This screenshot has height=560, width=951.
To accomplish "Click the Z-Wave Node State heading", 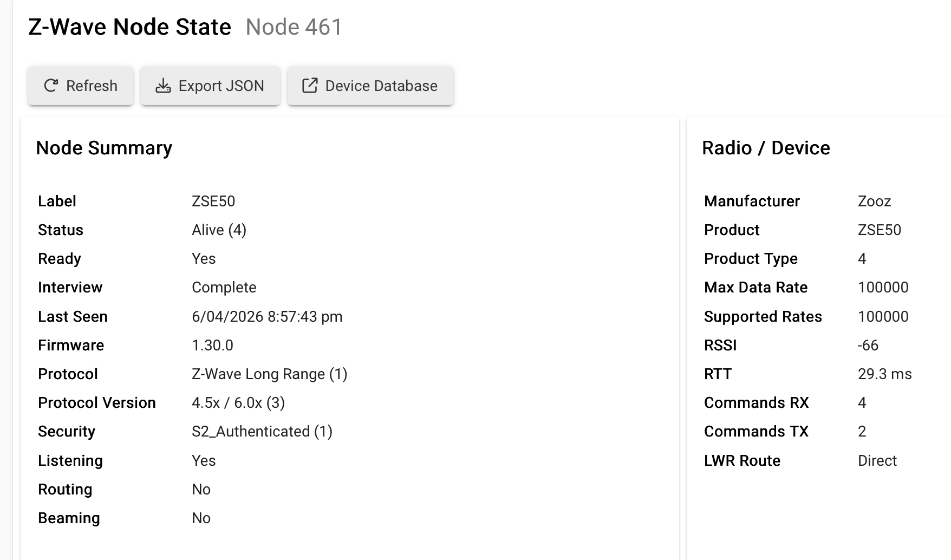I will (130, 27).
